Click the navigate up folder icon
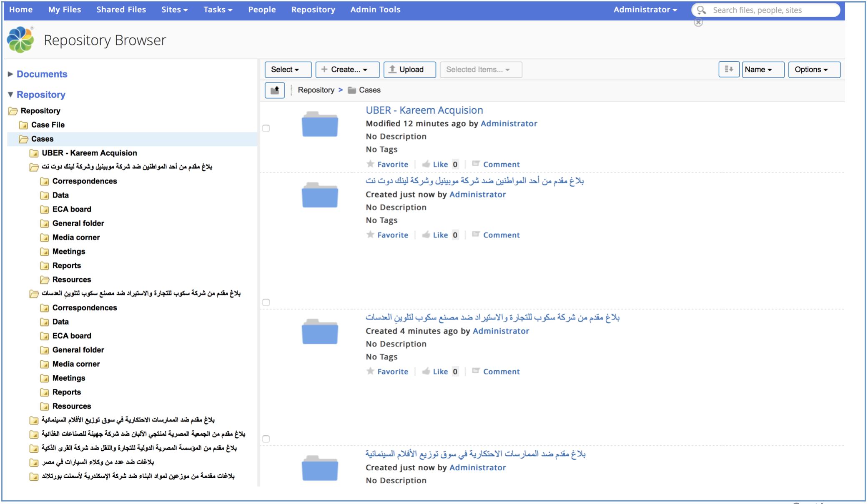 point(275,90)
